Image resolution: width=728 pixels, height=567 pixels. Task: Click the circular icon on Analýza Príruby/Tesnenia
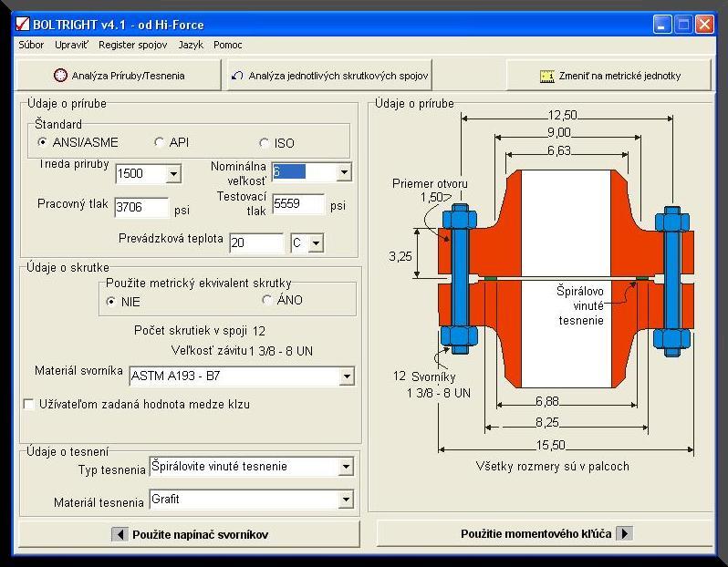click(60, 76)
